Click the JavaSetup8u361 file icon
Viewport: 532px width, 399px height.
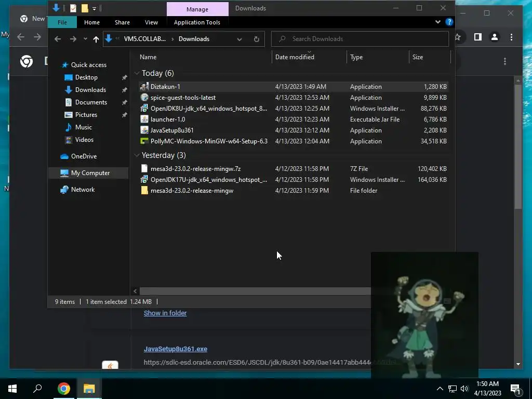(x=144, y=130)
